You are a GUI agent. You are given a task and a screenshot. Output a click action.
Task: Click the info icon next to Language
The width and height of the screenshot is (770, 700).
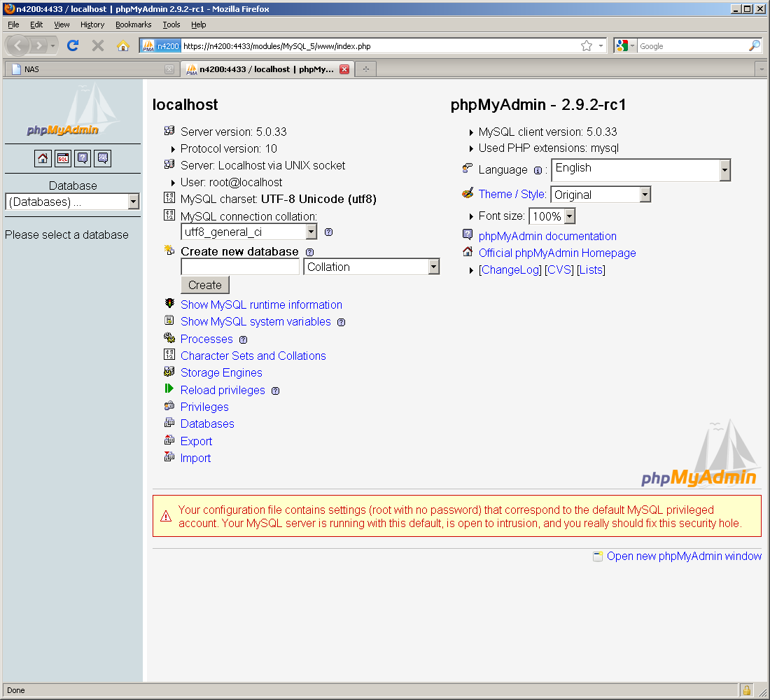point(538,171)
